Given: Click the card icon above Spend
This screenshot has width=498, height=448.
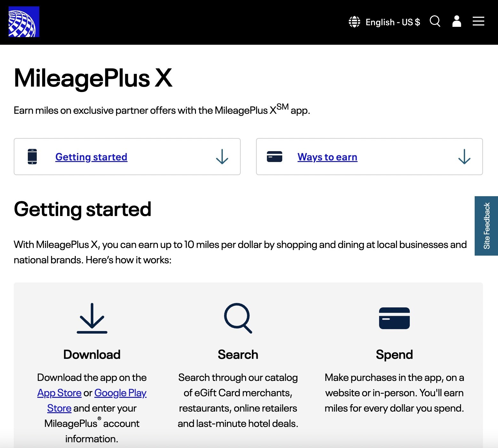Looking at the screenshot, I should (394, 318).
